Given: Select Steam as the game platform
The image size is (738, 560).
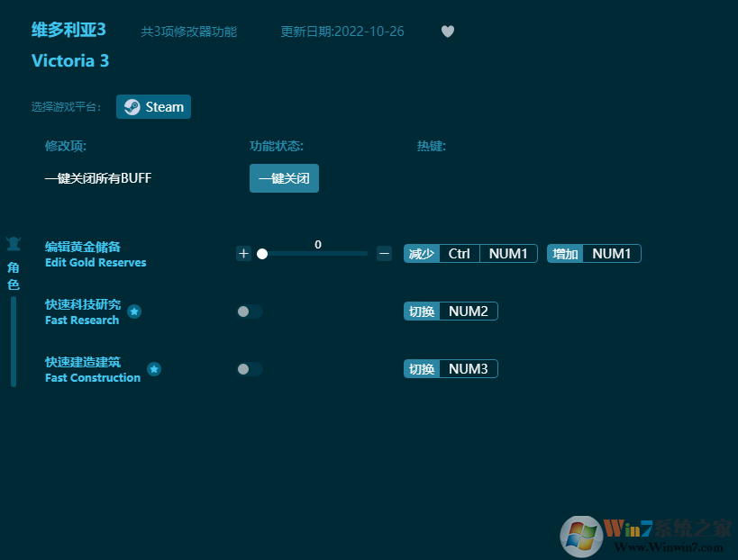Looking at the screenshot, I should 153,106.
